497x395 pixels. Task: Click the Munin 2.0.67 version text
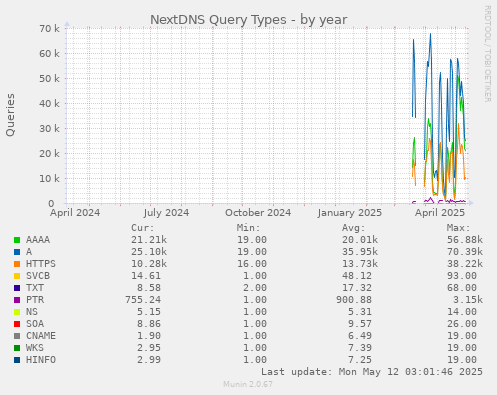tap(248, 384)
